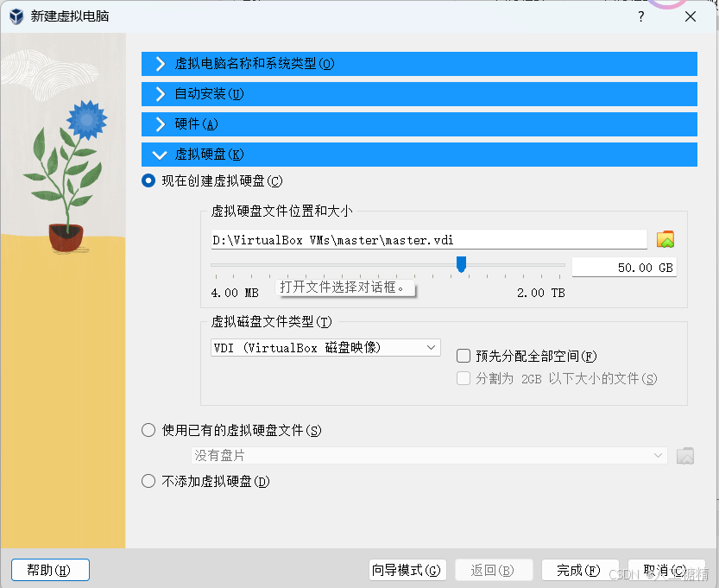Switch to 向导模式
This screenshot has width=719, height=588.
tap(407, 570)
